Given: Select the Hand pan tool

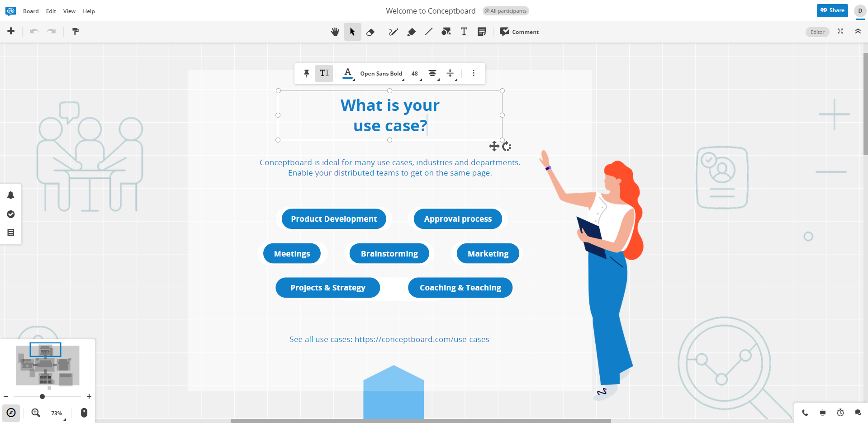Looking at the screenshot, I should pos(335,32).
